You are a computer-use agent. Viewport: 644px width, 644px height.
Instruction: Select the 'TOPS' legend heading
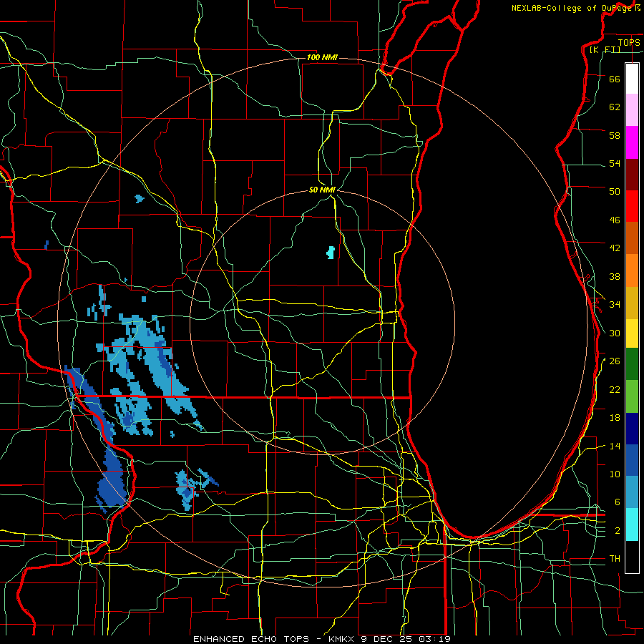[629, 43]
